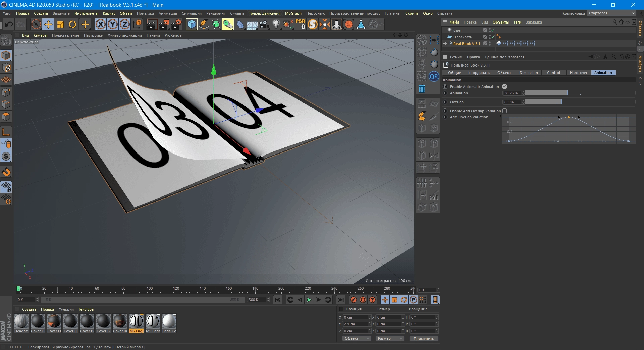Click the overlap variation spline curve graph

pyautogui.click(x=569, y=129)
